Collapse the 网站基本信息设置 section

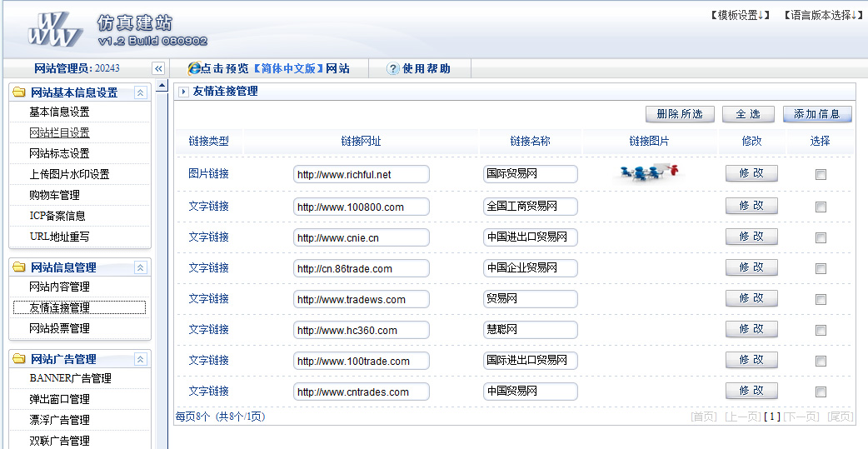[x=141, y=92]
